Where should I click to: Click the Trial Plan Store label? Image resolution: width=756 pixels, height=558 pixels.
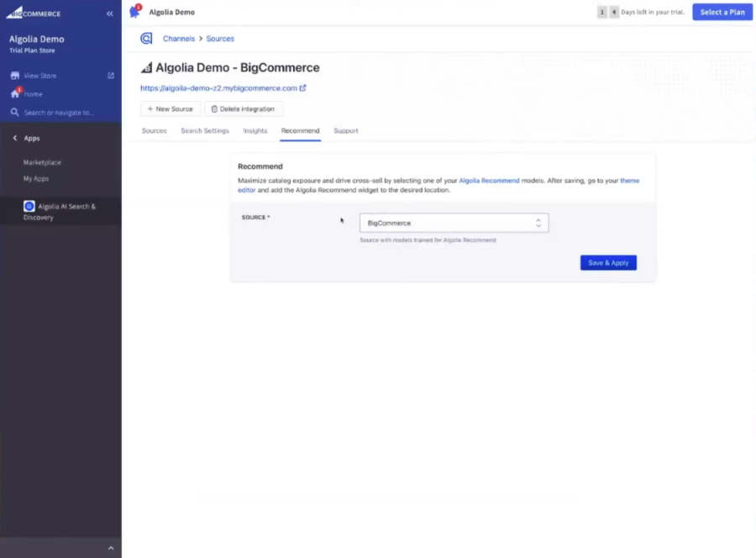tap(32, 50)
